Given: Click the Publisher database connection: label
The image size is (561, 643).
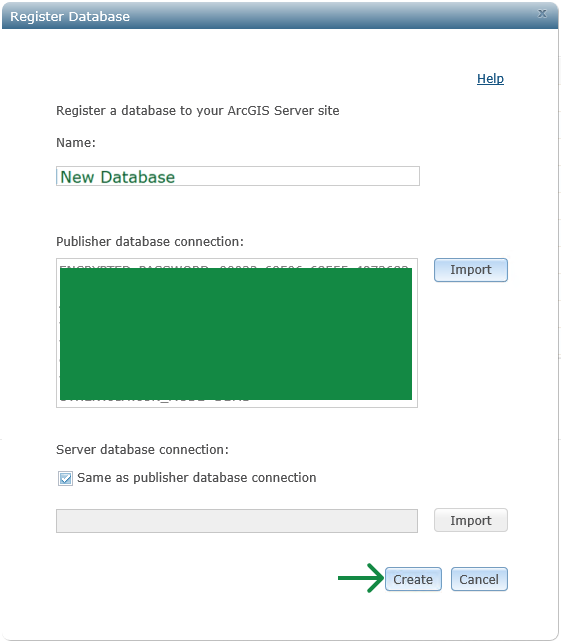Looking at the screenshot, I should [150, 242].
